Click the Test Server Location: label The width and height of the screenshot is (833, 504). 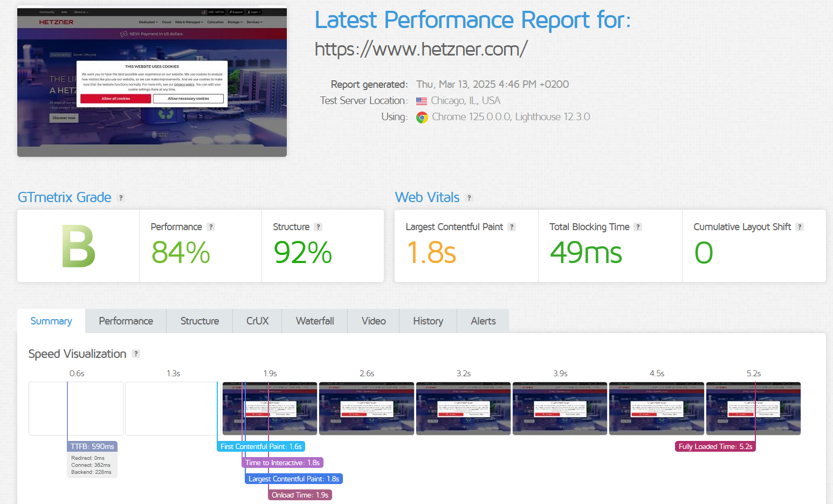364,101
